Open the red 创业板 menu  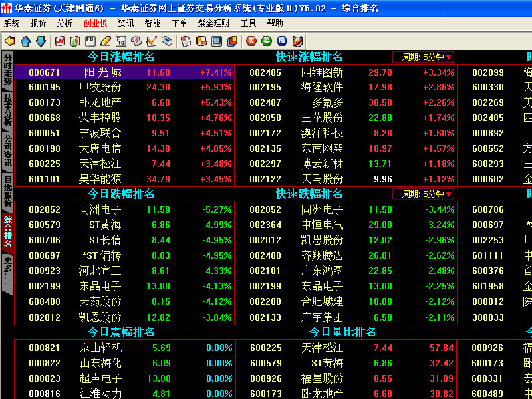pos(95,23)
